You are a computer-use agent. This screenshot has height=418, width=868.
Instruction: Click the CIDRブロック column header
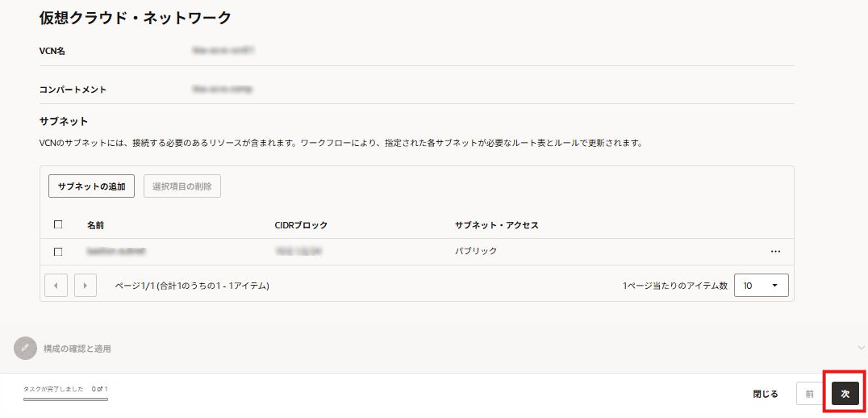pos(301,225)
